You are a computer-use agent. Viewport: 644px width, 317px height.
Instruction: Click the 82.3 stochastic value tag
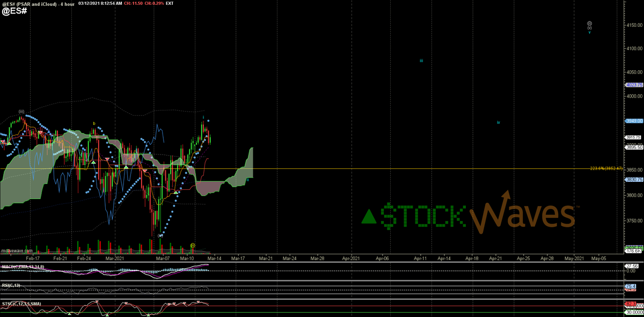click(631, 304)
